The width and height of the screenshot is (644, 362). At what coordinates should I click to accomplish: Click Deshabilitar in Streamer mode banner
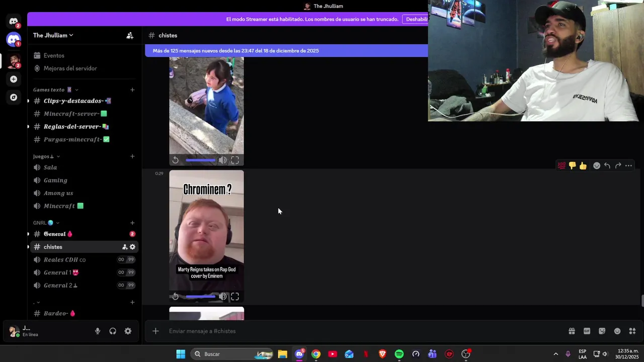[x=416, y=19]
